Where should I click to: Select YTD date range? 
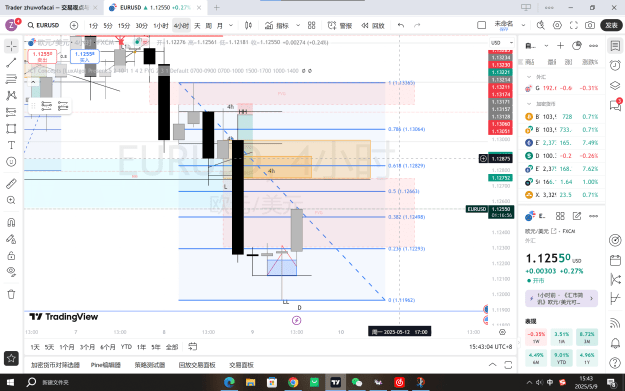click(126, 347)
